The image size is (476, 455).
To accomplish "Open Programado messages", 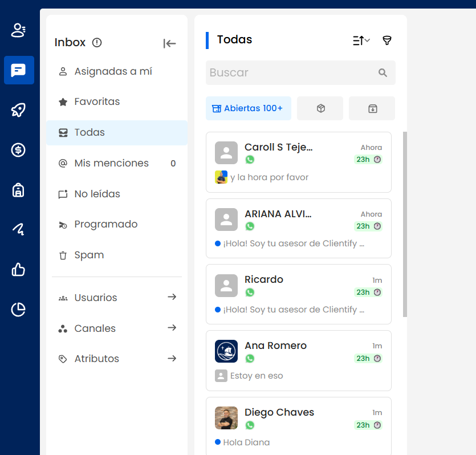I will [117, 224].
